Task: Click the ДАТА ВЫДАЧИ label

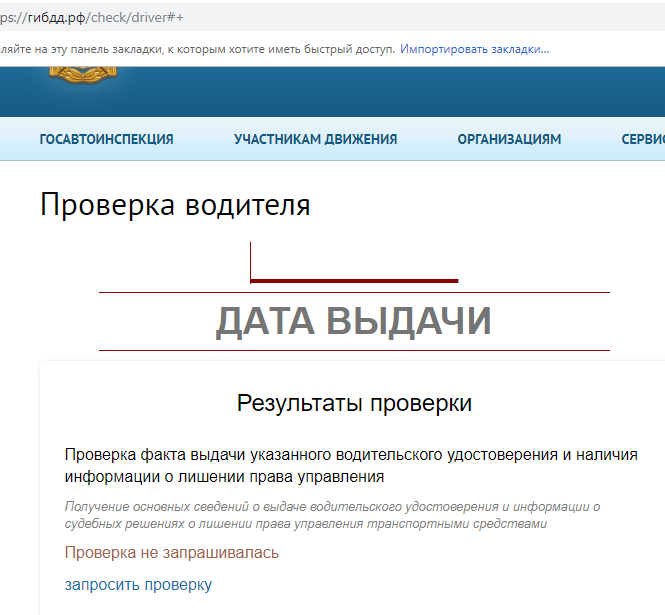Action: [x=353, y=321]
